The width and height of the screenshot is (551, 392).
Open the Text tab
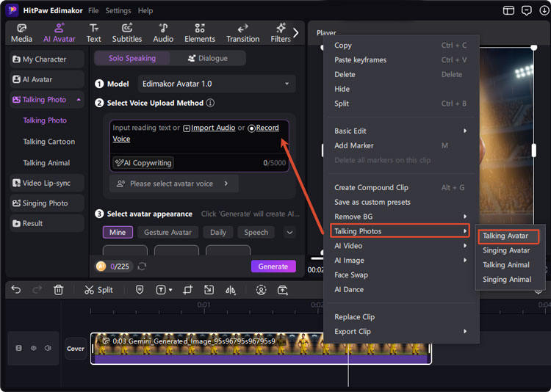(93, 33)
